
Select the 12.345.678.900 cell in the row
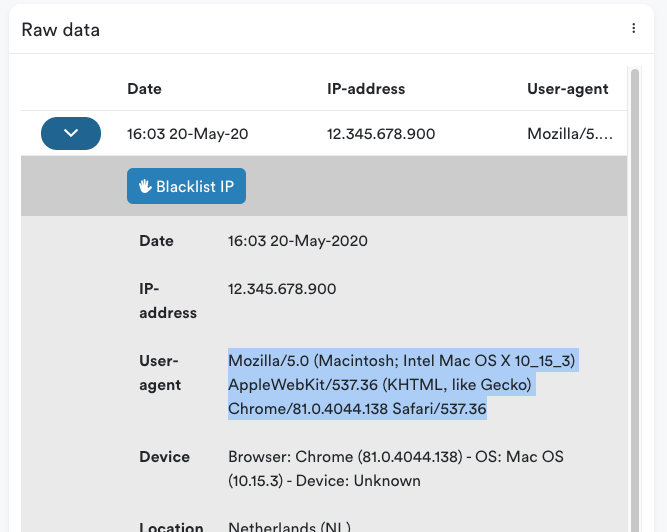(x=381, y=134)
